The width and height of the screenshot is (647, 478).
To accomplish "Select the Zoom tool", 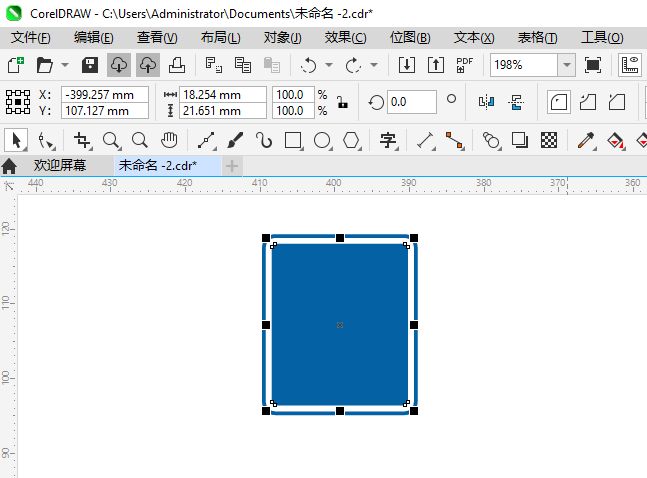I will [111, 140].
